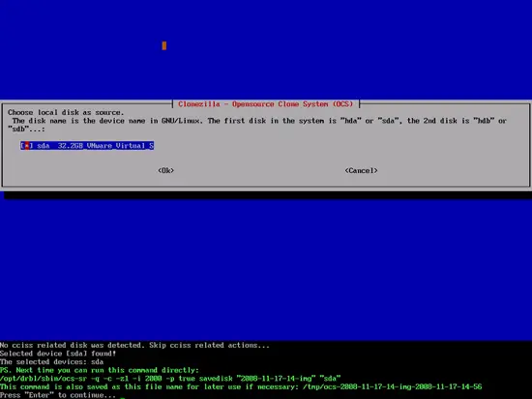The width and height of the screenshot is (532, 399).
Task: Click the "Press Enter to continue..." line
Action: point(58,395)
